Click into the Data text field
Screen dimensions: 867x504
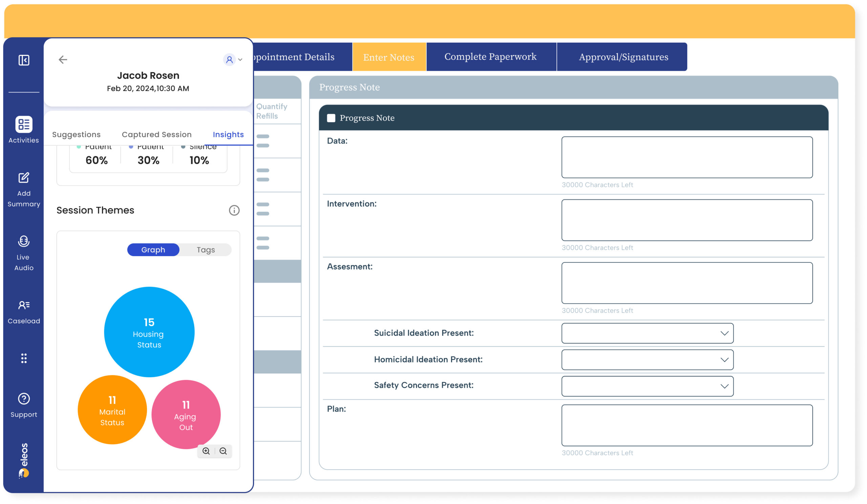point(687,157)
